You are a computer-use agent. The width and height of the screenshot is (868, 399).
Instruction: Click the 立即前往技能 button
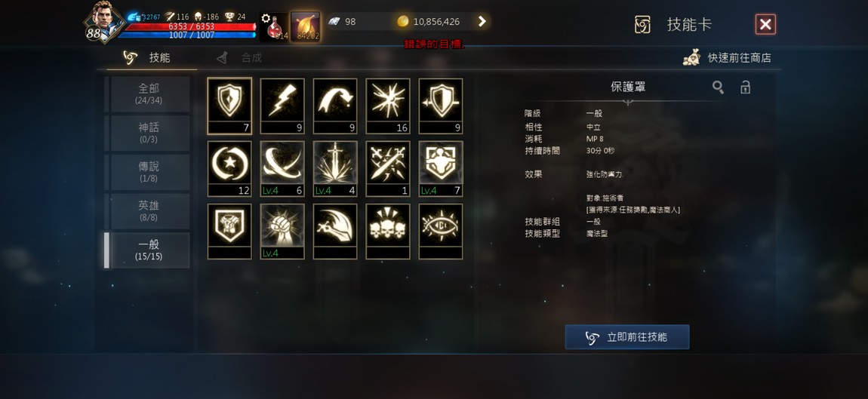627,337
